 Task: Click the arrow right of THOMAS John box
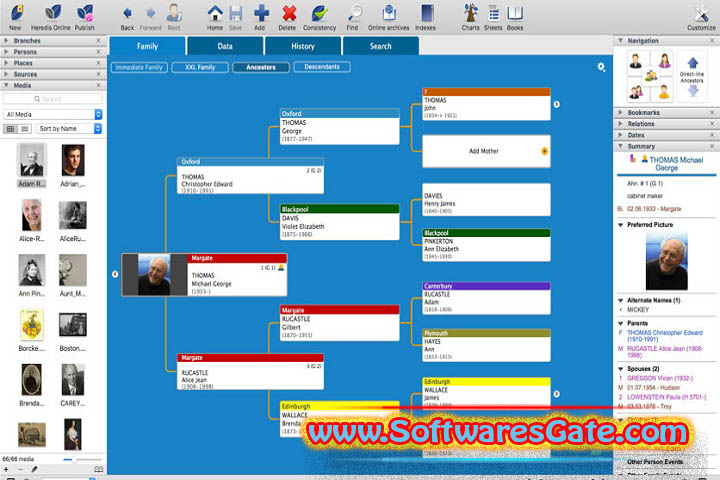coord(556,104)
